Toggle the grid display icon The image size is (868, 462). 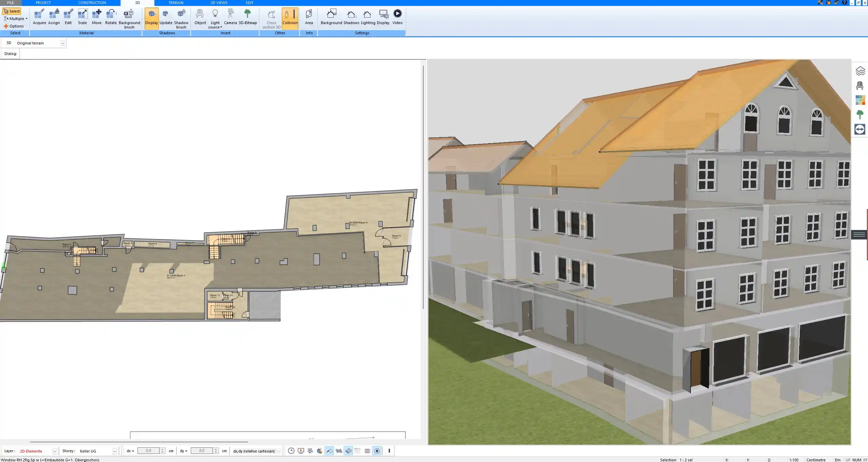point(367,451)
